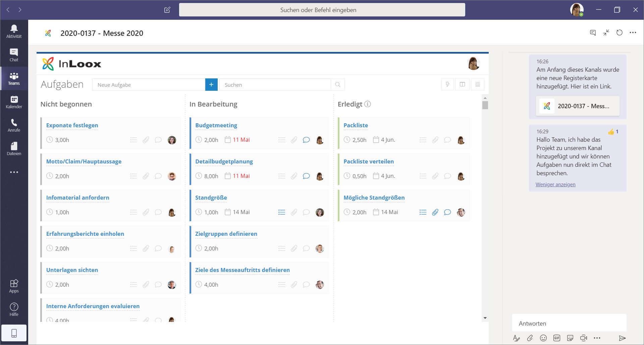The height and width of the screenshot is (345, 644).
Task: Click the mobile device icon in sidebar
Action: [14, 333]
